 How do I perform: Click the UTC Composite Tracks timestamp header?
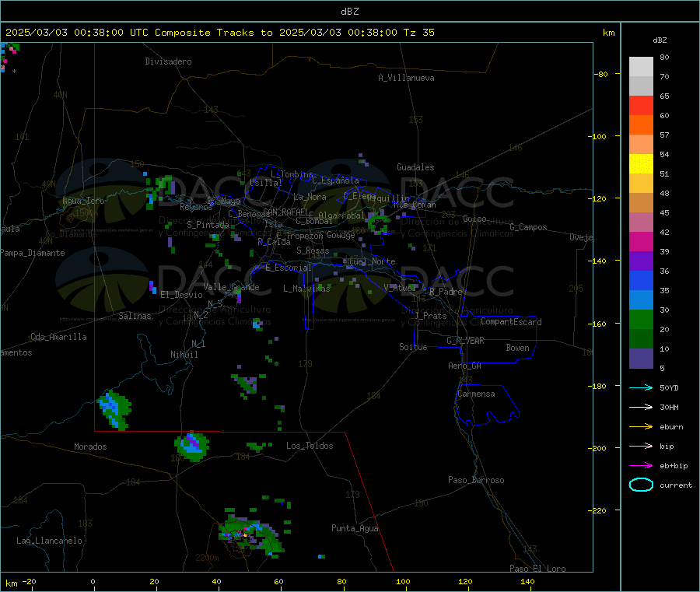219,33
